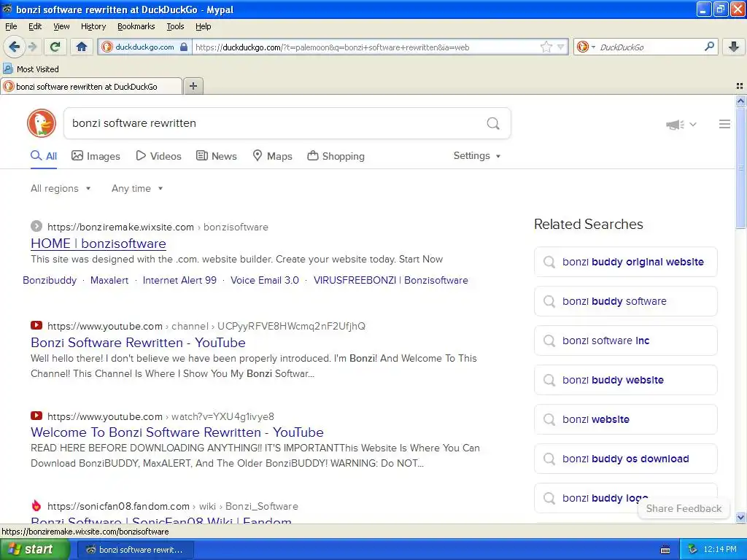Image resolution: width=747 pixels, height=560 pixels.
Task: Bookmark this page with the star icon
Action: pos(546,47)
